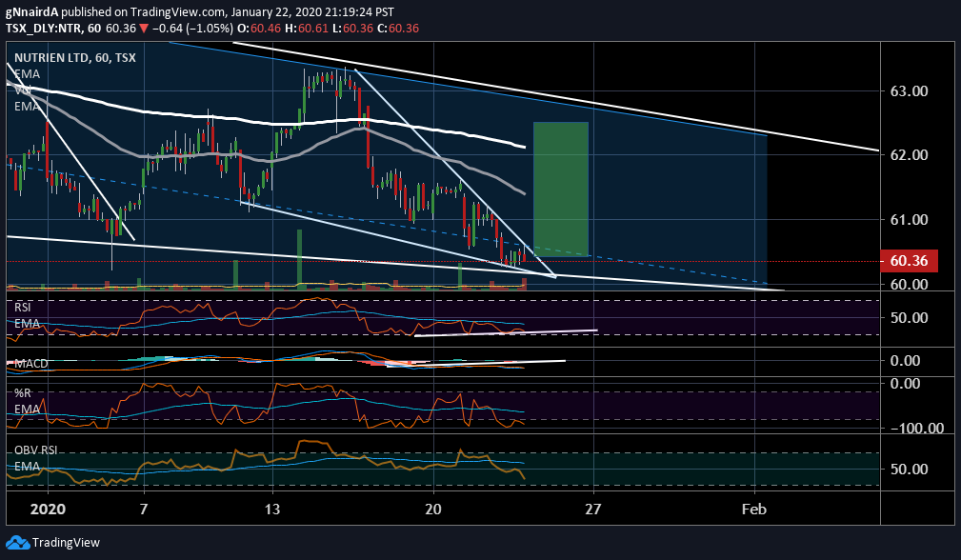Screen dimensions: 961x560
Task: Click the MACD indicator label
Action: click(30, 363)
